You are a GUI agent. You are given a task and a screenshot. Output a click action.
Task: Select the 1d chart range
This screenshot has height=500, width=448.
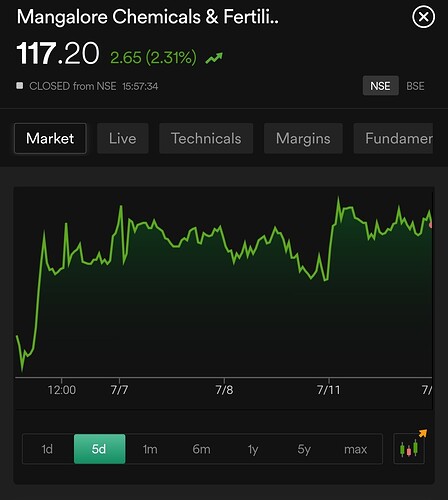tap(47, 449)
